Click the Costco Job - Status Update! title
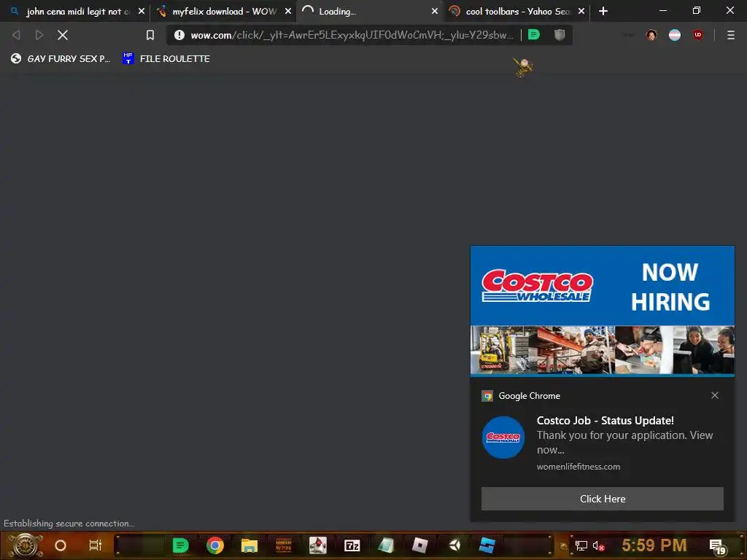Viewport: 747px width, 560px height. (605, 421)
